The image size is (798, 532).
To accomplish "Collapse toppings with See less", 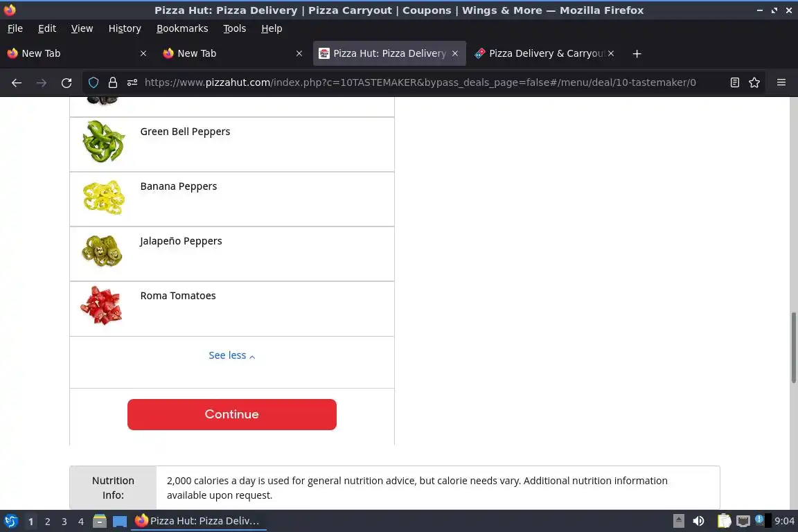I will point(231,355).
